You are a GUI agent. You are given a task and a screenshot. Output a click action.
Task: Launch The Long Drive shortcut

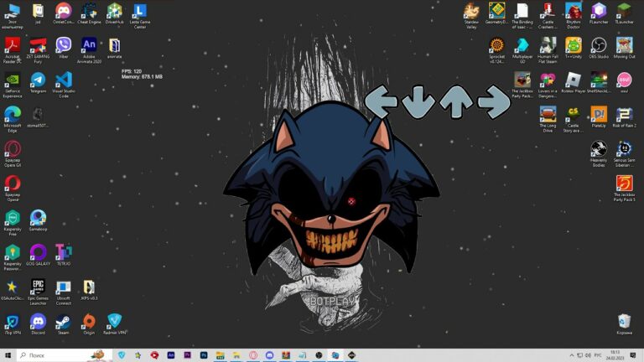548,119
